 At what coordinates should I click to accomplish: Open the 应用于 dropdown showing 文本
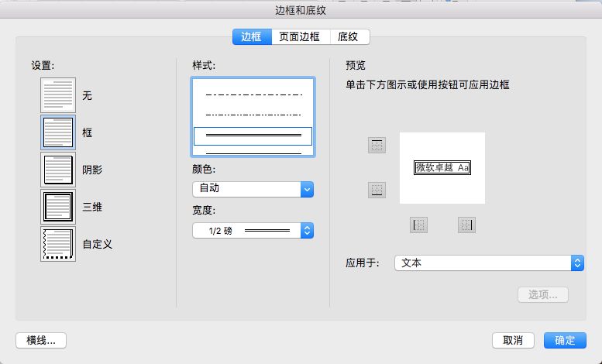(489, 263)
